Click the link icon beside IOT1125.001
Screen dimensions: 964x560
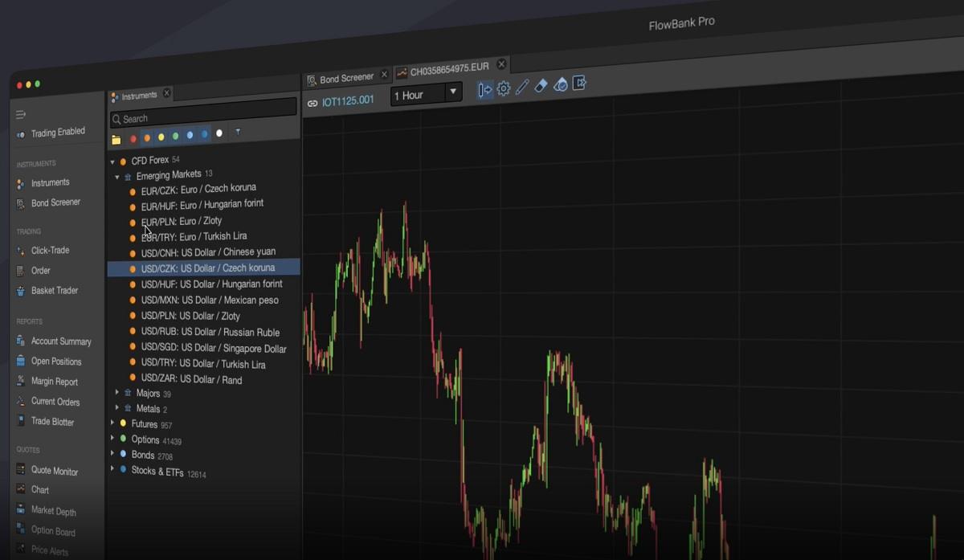[312, 104]
